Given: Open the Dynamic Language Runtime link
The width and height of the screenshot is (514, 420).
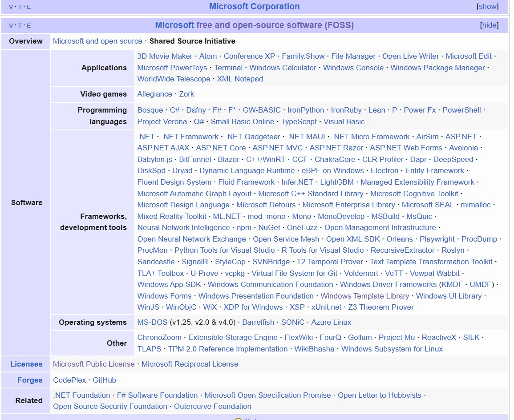Looking at the screenshot, I should [247, 171].
